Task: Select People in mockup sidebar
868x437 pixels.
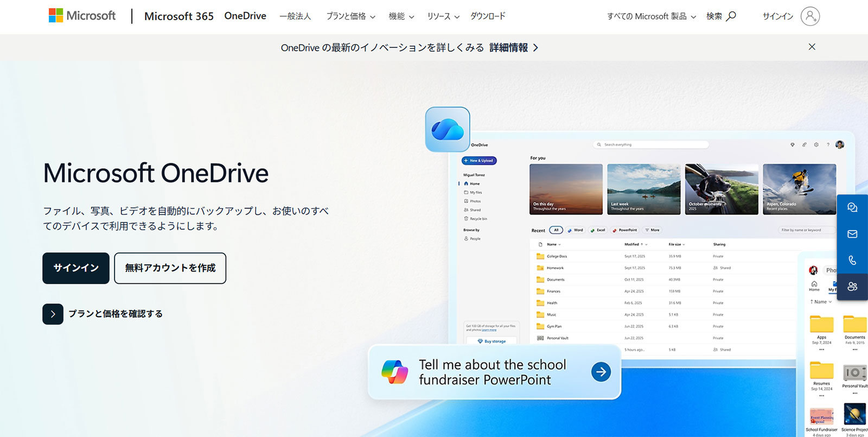Action: [x=473, y=238]
